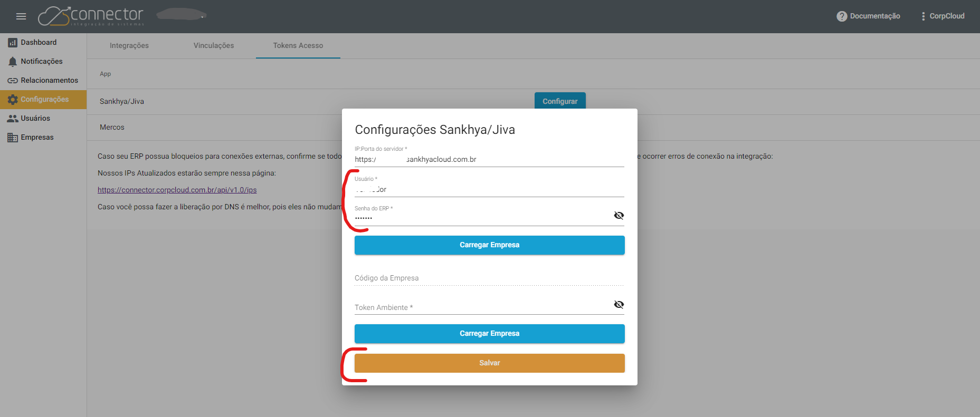980x417 pixels.
Task: Click the Empresas building icon
Action: 13,138
